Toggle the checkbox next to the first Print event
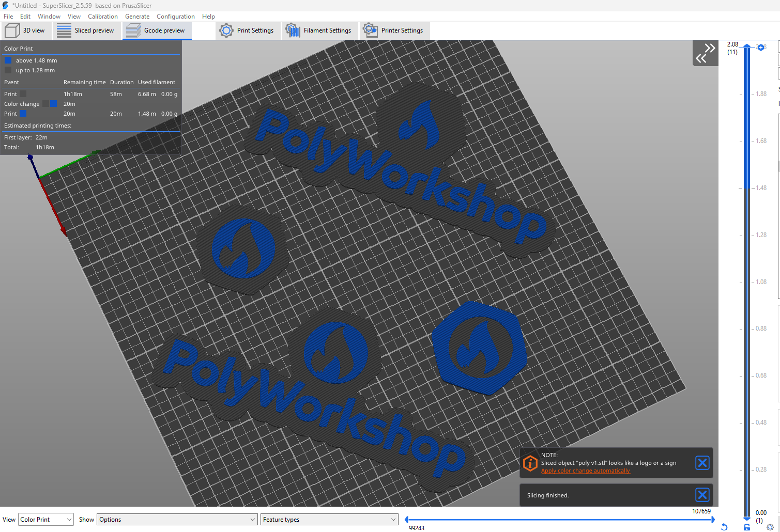 pyautogui.click(x=23, y=93)
